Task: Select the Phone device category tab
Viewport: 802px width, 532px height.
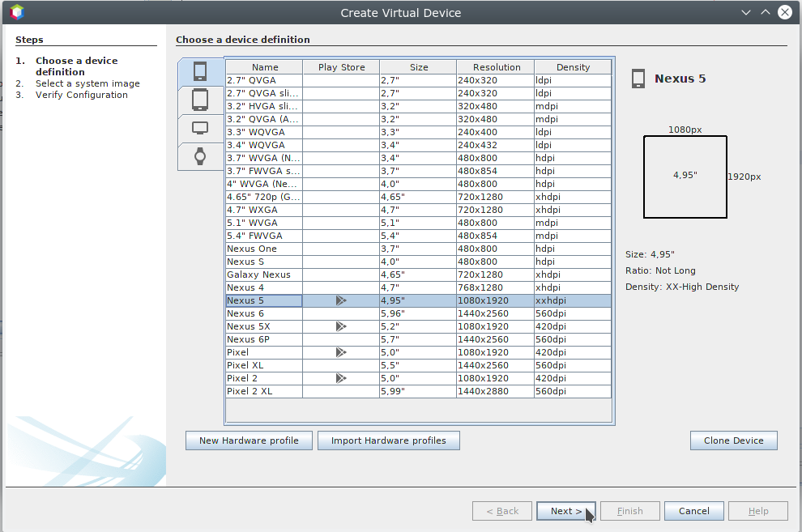Action: [x=200, y=72]
